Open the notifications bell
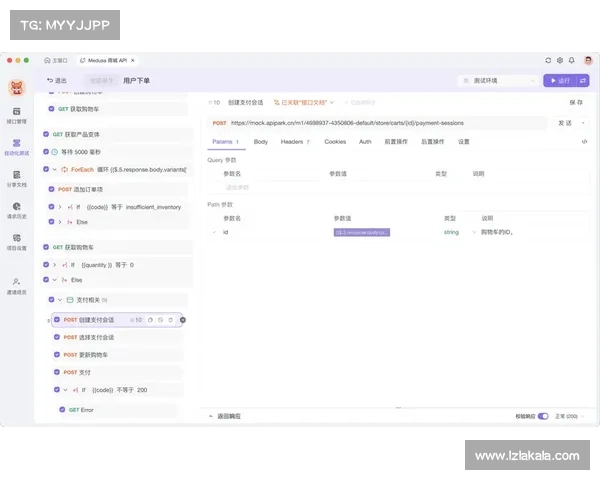The image size is (600, 480). 572,60
